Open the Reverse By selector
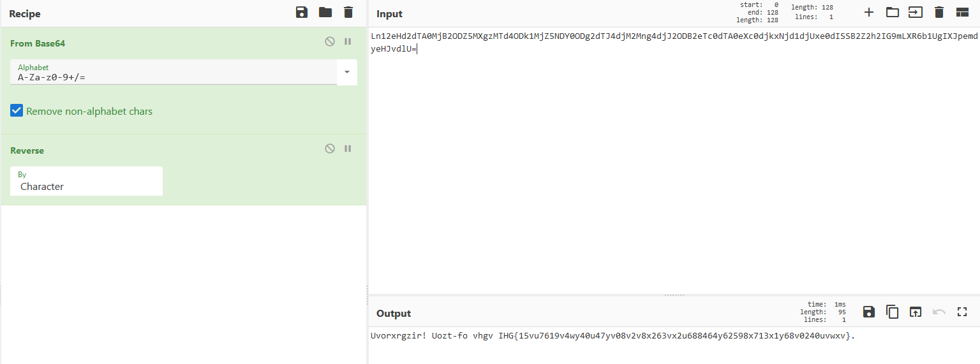This screenshot has height=364, width=980. [x=86, y=182]
